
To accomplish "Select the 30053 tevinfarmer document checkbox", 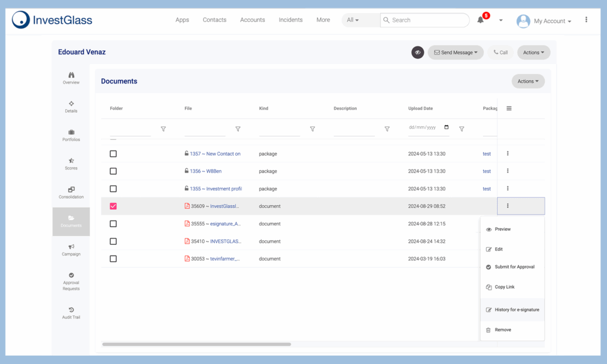I will point(113,258).
